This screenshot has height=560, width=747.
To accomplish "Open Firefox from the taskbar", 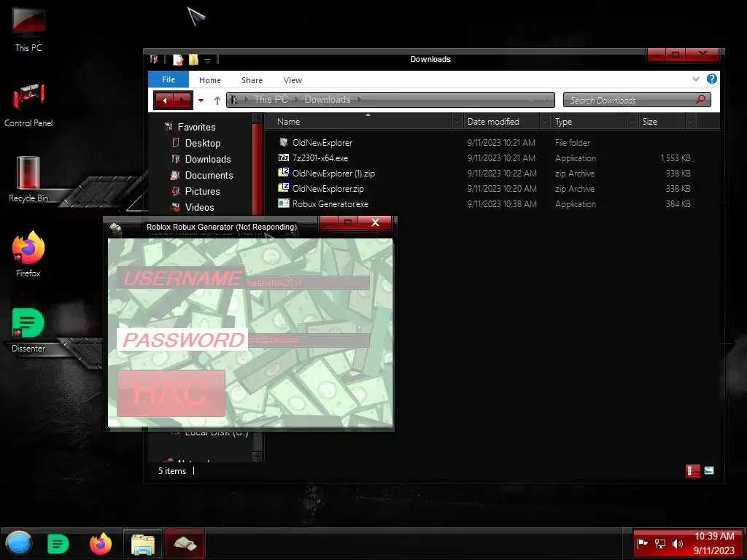I will [x=101, y=543].
